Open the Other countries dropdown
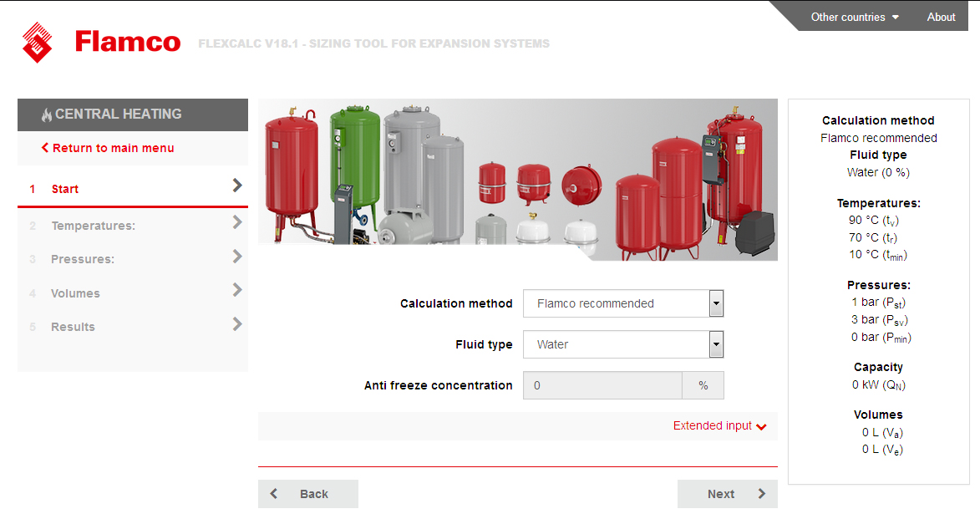This screenshot has width=980, height=519. [855, 17]
